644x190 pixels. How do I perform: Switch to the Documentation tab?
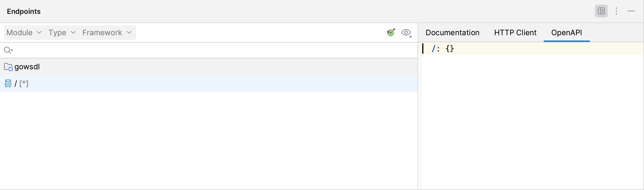coord(452,33)
